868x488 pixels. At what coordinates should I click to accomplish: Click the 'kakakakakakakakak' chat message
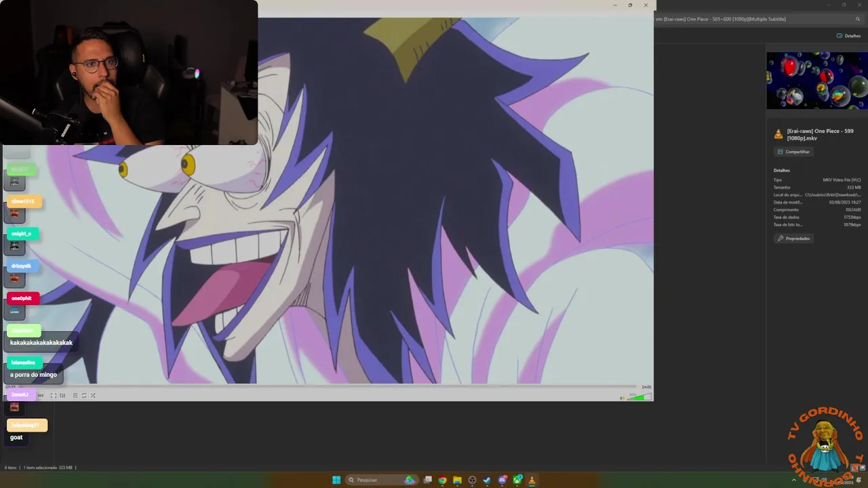[x=41, y=342]
